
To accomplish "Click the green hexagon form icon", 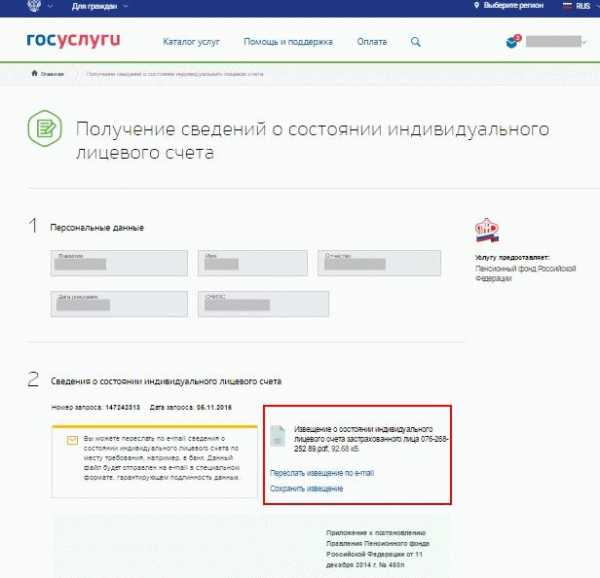I will pyautogui.click(x=45, y=128).
